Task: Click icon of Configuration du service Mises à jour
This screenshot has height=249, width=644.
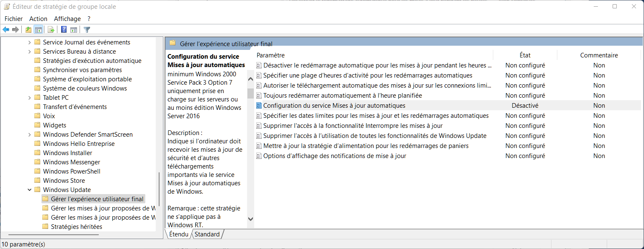Action: click(x=259, y=106)
